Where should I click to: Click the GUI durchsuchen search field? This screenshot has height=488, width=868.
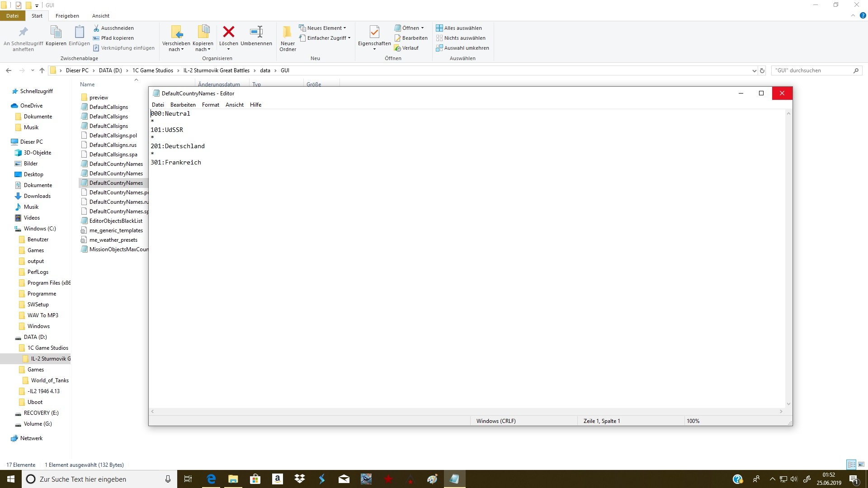click(811, 70)
